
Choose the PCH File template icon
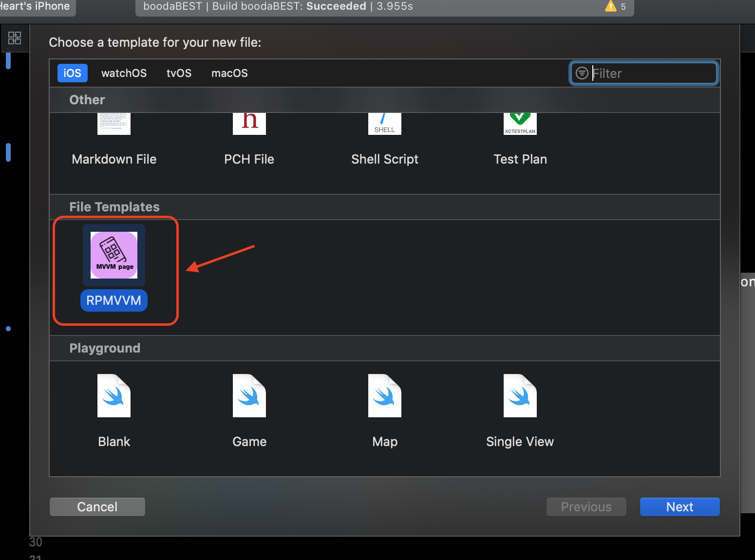coord(249,124)
